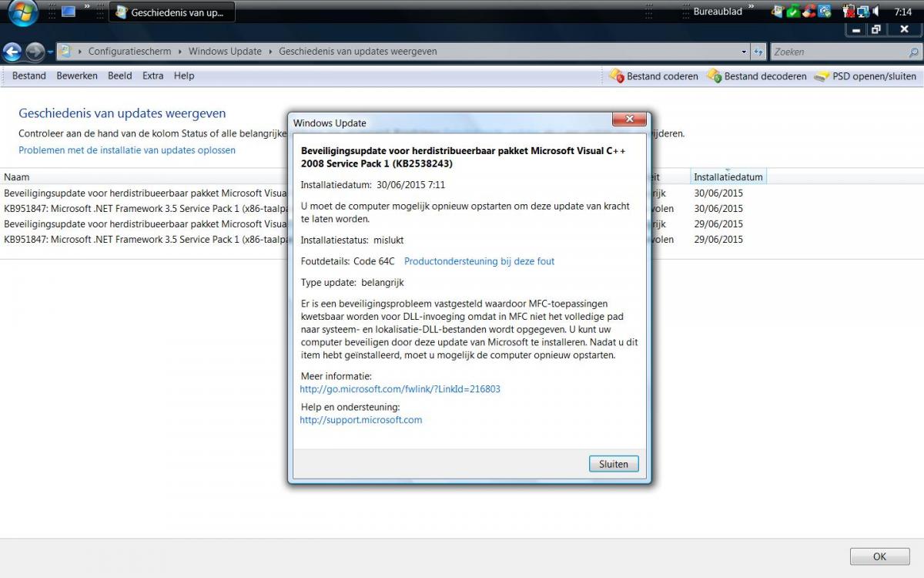Open 'Productondersteuning bij deze fout' link

pos(479,261)
